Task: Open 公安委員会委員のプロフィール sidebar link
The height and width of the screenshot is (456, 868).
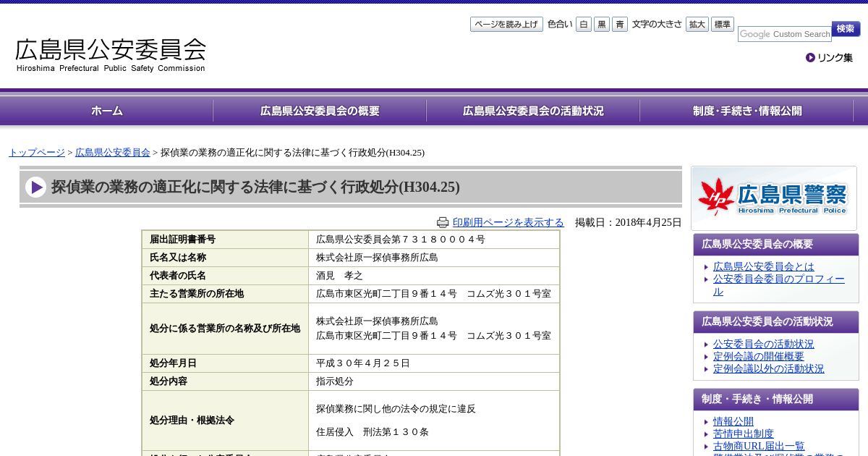Action: (779, 285)
